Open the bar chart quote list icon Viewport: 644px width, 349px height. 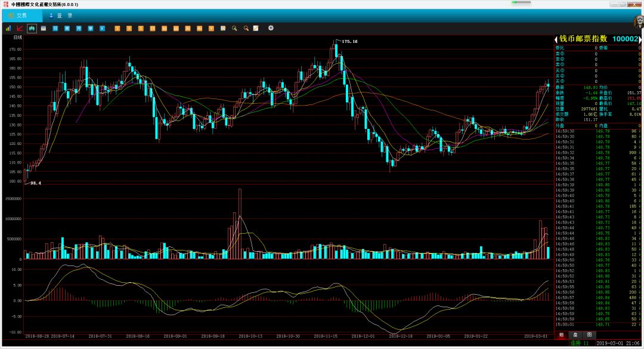click(x=8, y=29)
